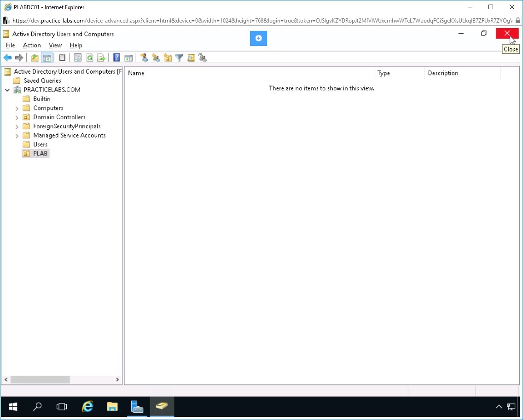Select the PRACTICELABS.COM domain
523x420 pixels.
tap(52, 90)
